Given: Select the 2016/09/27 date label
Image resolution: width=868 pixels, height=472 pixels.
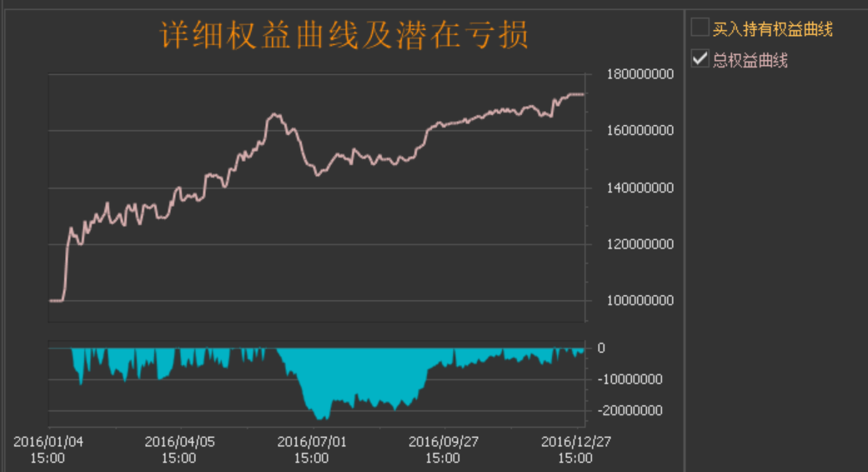Looking at the screenshot, I should pyautogui.click(x=443, y=442).
